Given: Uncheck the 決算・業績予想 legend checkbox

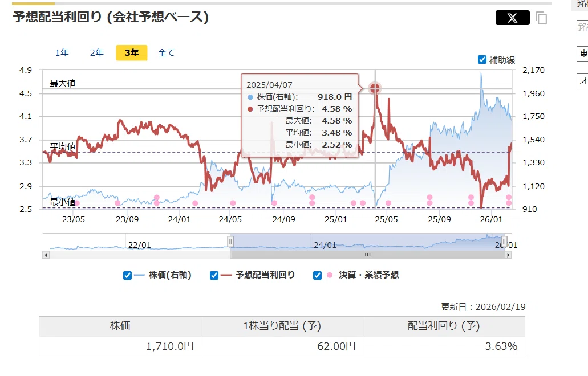Looking at the screenshot, I should point(317,275).
